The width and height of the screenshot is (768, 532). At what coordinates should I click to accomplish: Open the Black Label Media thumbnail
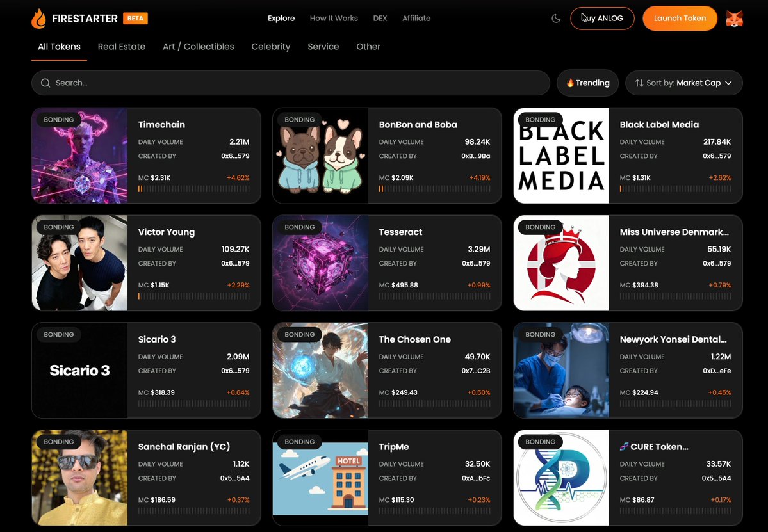pos(561,156)
